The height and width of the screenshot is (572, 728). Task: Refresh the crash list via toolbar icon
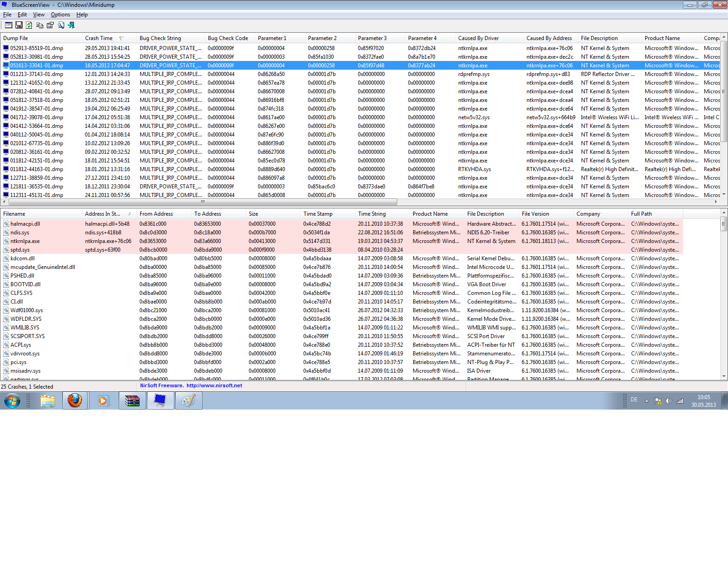29,25
